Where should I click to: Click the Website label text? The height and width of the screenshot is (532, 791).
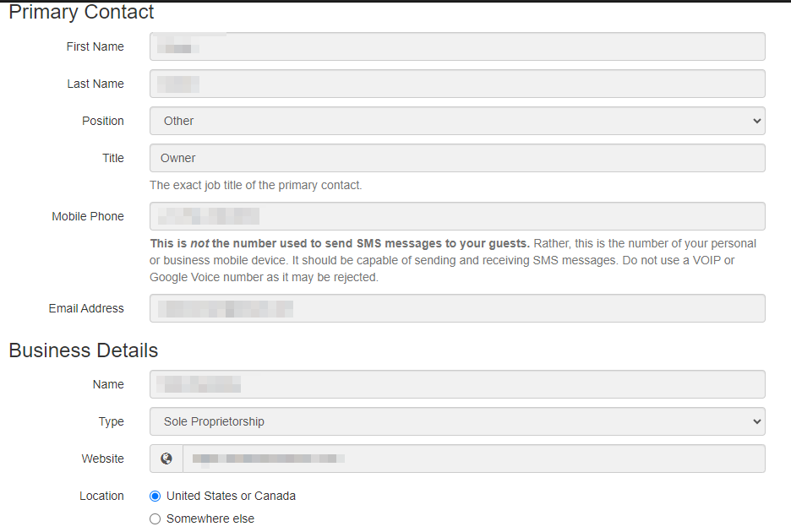102,459
